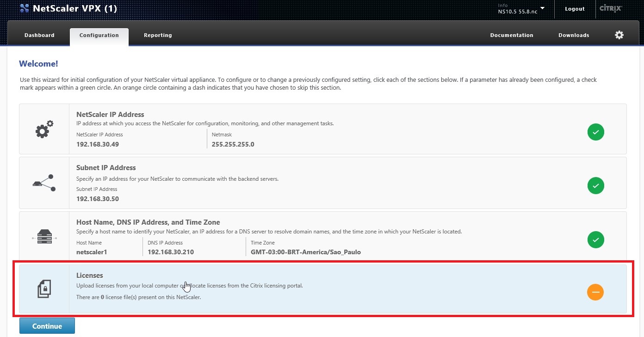Click green check mark for NetScaler IP Address

point(595,132)
